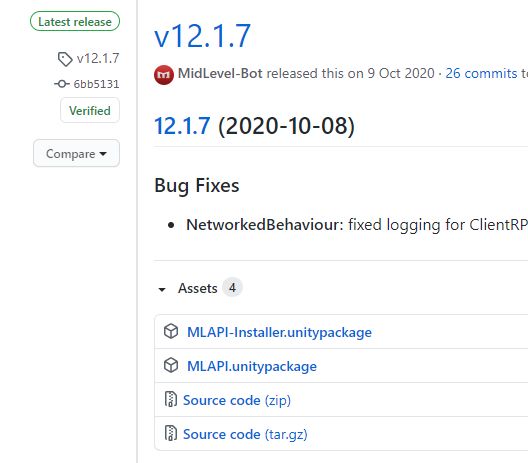Open the 12.1.7 changelog heading link
This screenshot has width=528, height=463.
point(182,126)
